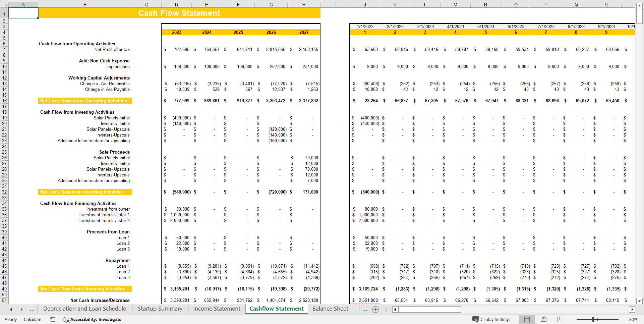Click the macro recorder icon in status bar
Screen dimensions: 644x324
(53, 319)
